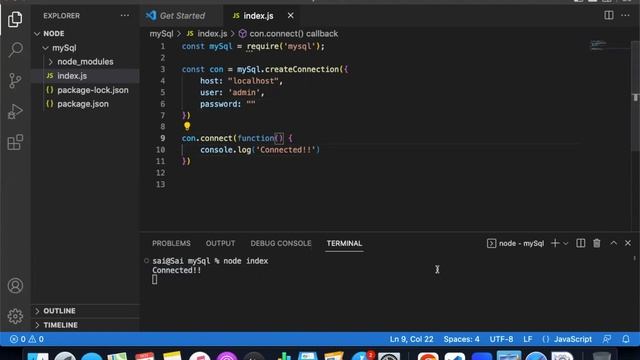Viewport: 640px width, 360px height.
Task: Click Ln 9, Col 22 cursor position
Action: pyautogui.click(x=411, y=339)
